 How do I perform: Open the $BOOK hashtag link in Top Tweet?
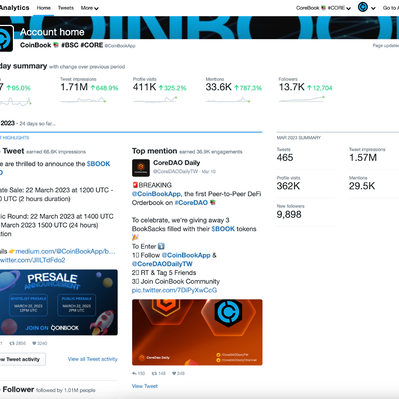[x=98, y=164]
